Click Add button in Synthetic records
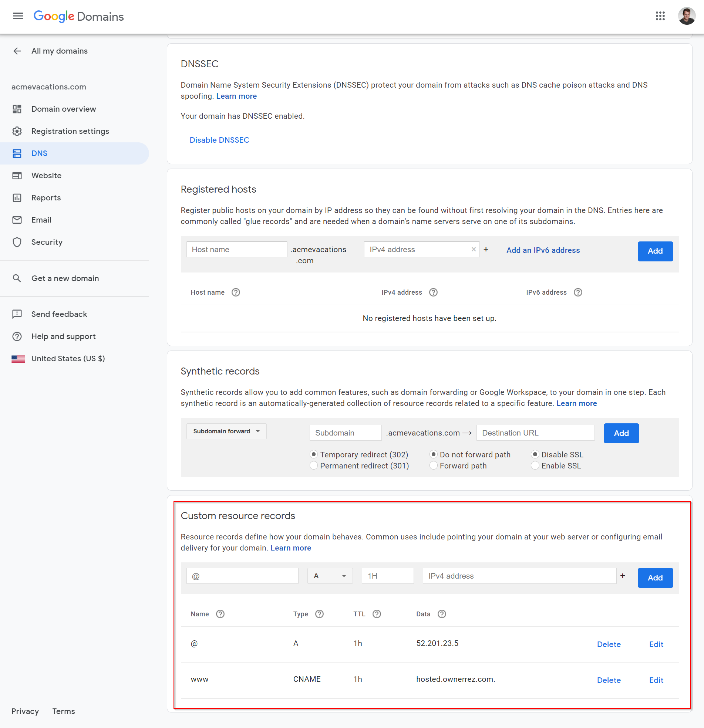 click(x=621, y=433)
